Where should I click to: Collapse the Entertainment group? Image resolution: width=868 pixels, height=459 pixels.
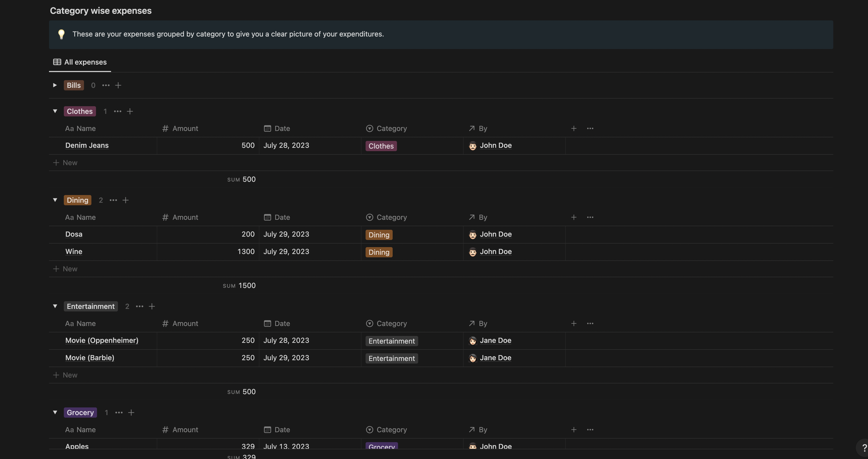pyautogui.click(x=55, y=306)
